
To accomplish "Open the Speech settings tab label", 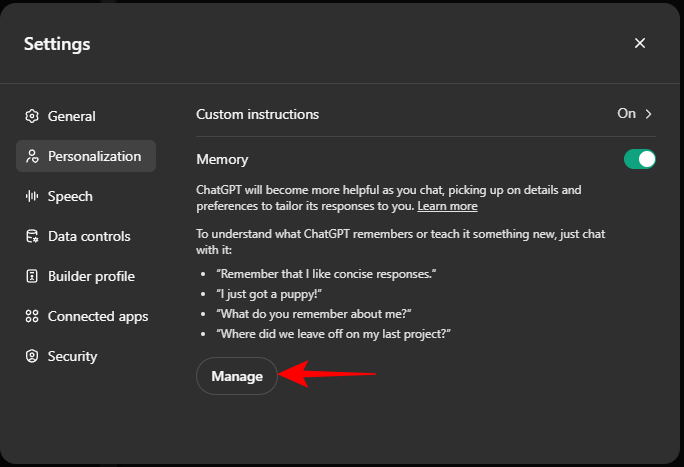I will click(70, 196).
